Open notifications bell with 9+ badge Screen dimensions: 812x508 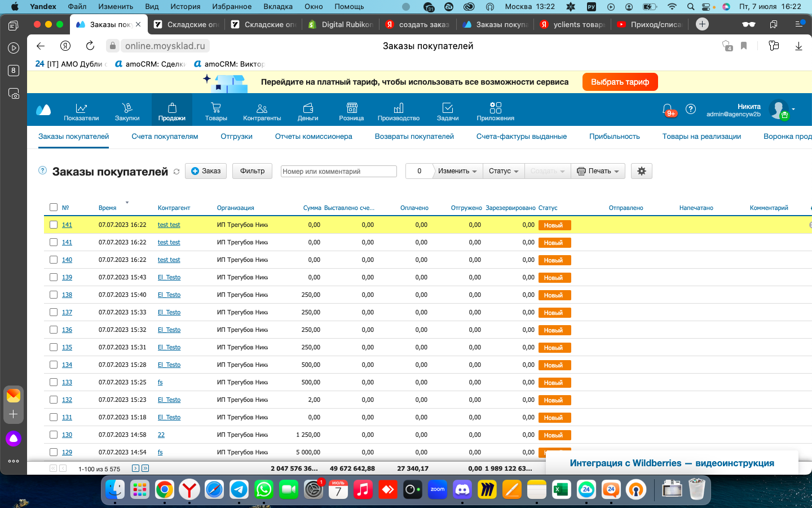pyautogui.click(x=668, y=110)
